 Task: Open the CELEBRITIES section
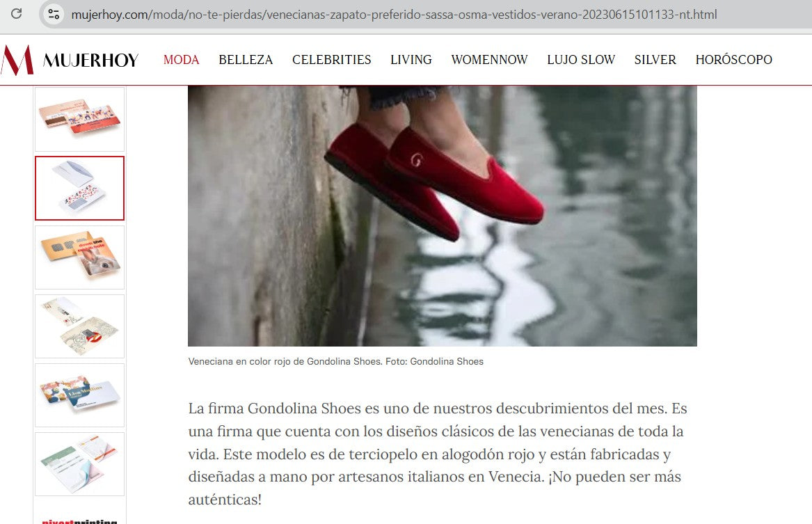tap(331, 60)
